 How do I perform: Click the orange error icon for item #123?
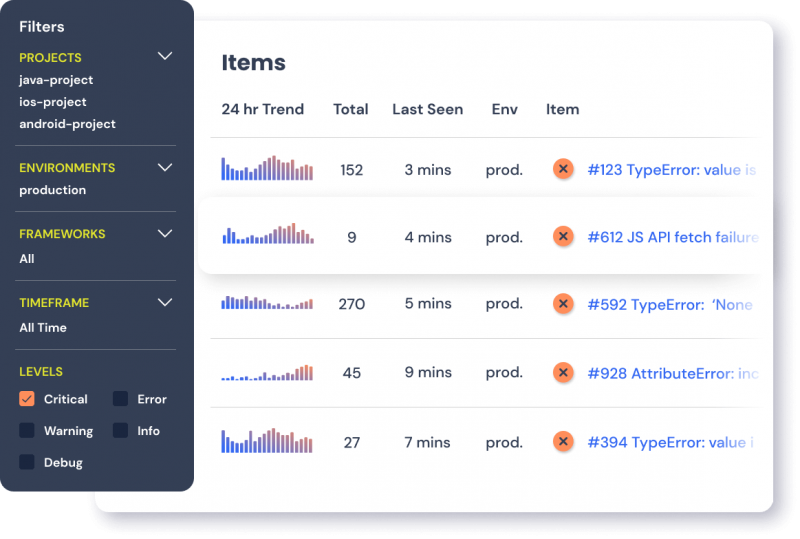point(563,169)
